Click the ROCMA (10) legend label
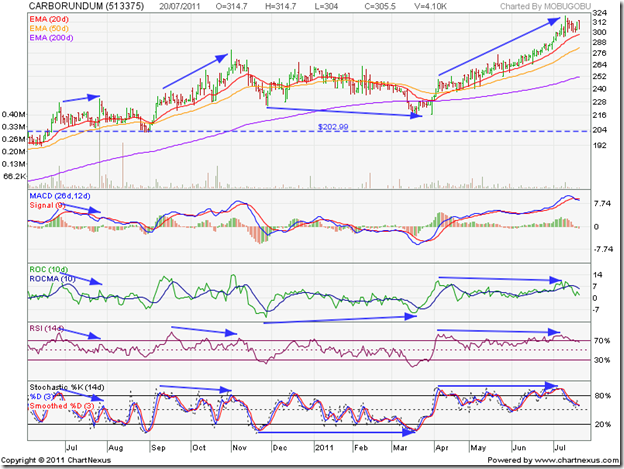The height and width of the screenshot is (469, 624). [52, 279]
